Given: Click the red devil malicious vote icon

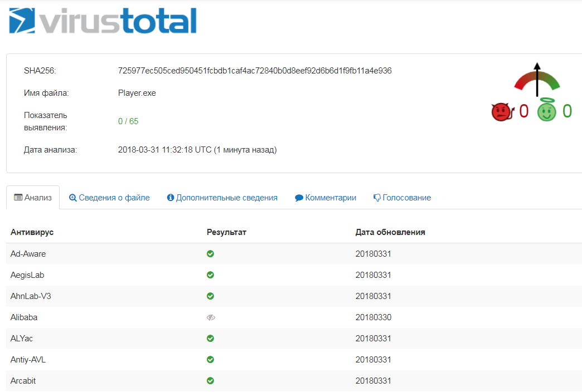Looking at the screenshot, I should [503, 111].
